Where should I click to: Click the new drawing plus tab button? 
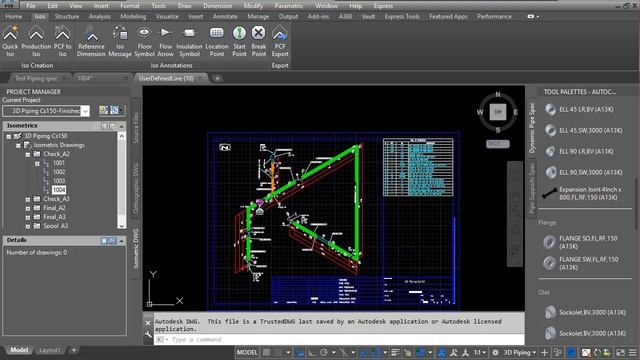click(x=218, y=78)
